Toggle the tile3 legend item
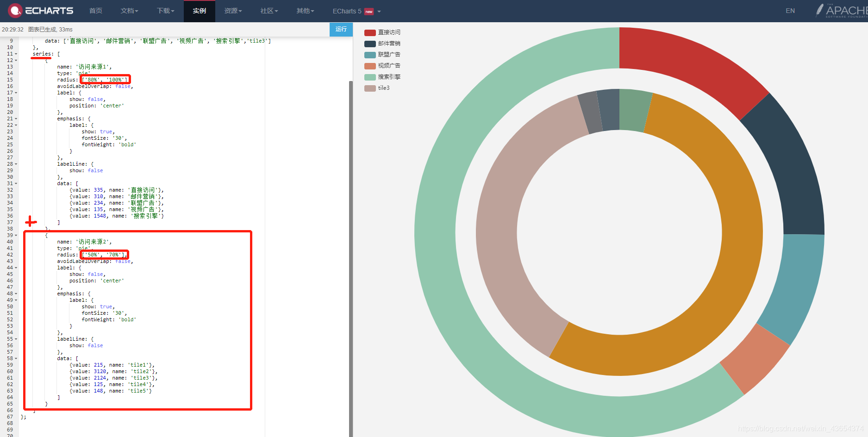Image resolution: width=868 pixels, height=437 pixels. (377, 88)
